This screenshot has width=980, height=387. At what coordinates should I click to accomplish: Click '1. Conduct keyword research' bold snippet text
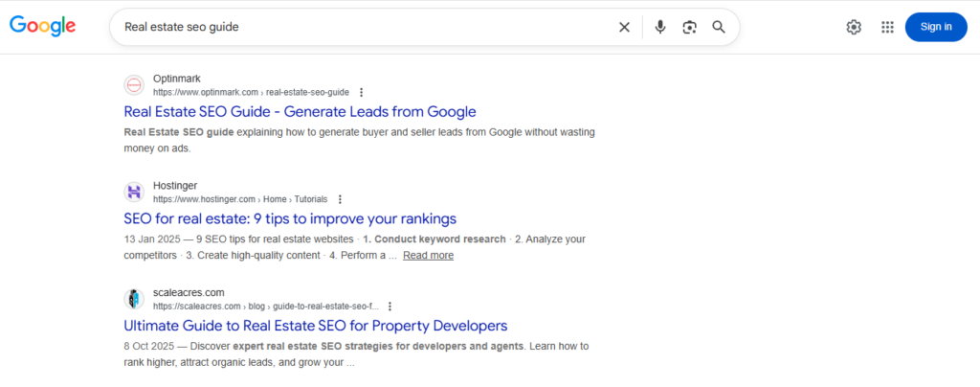point(434,239)
